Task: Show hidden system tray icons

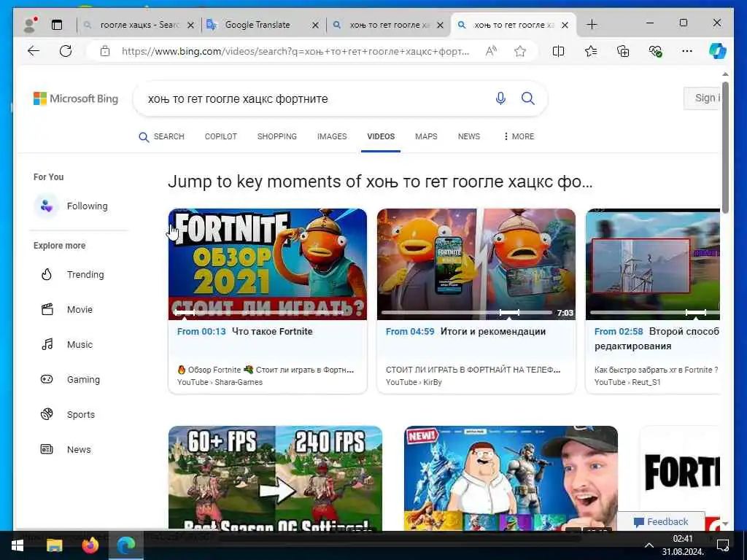Action: pos(649,545)
